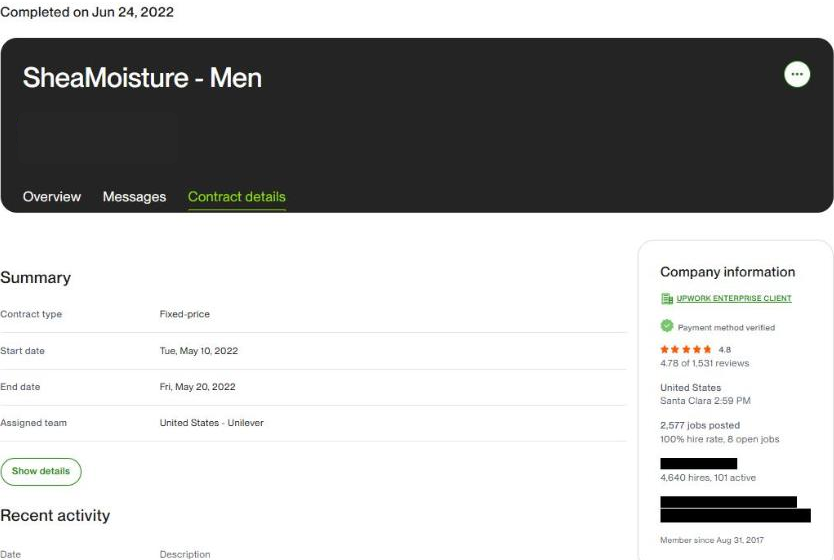Click the Show details button

coord(41,471)
